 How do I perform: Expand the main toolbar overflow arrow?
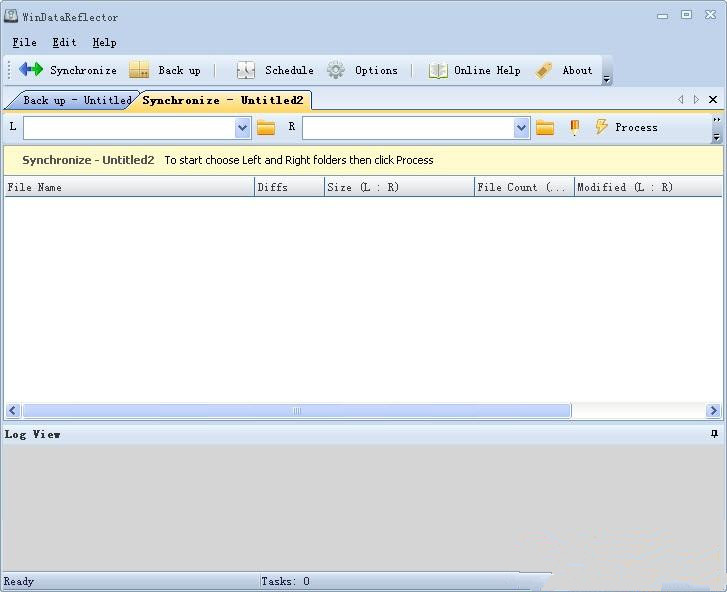(x=607, y=78)
